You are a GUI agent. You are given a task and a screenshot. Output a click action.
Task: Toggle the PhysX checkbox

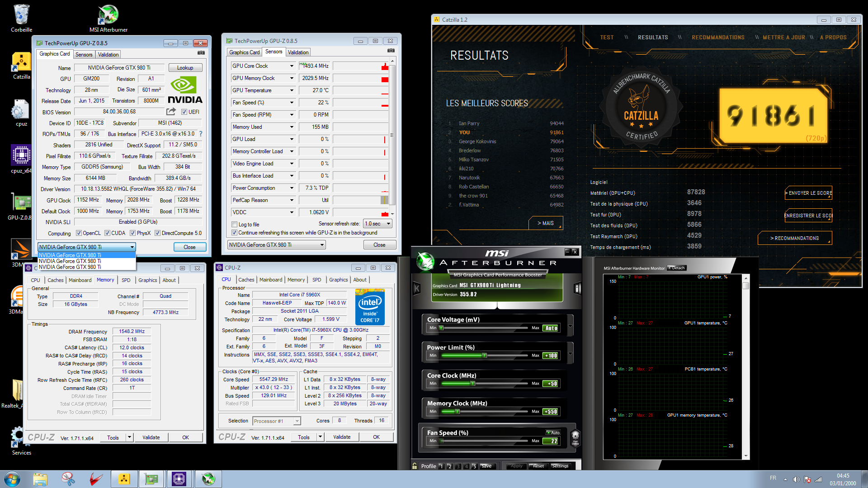click(x=132, y=233)
